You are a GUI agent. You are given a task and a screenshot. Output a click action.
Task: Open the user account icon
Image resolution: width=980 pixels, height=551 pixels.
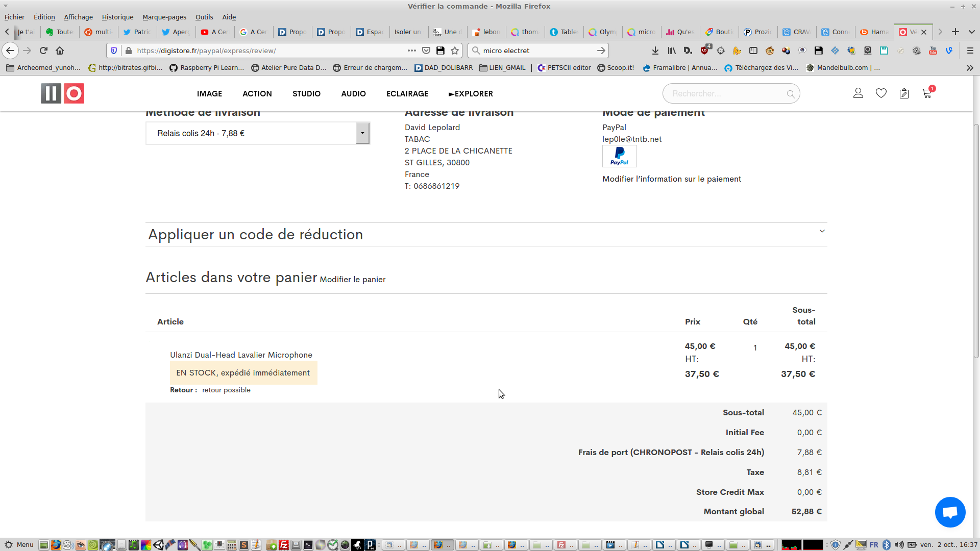(x=858, y=93)
